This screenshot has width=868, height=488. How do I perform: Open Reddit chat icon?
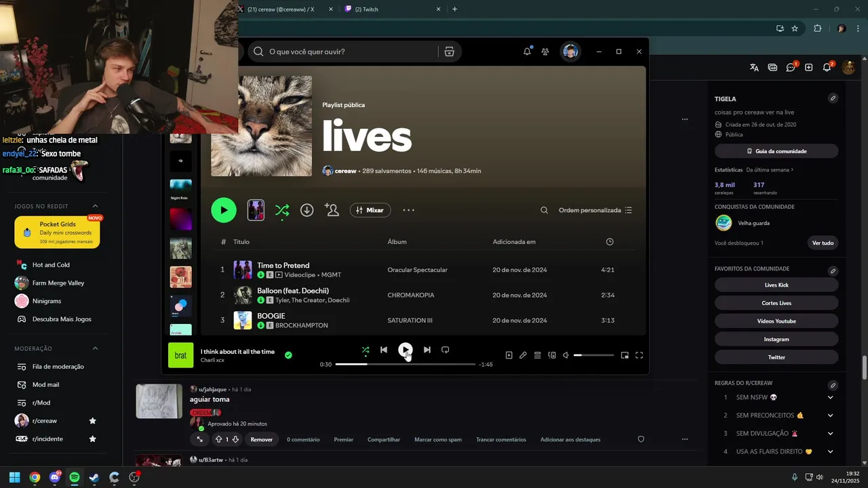[x=791, y=67]
